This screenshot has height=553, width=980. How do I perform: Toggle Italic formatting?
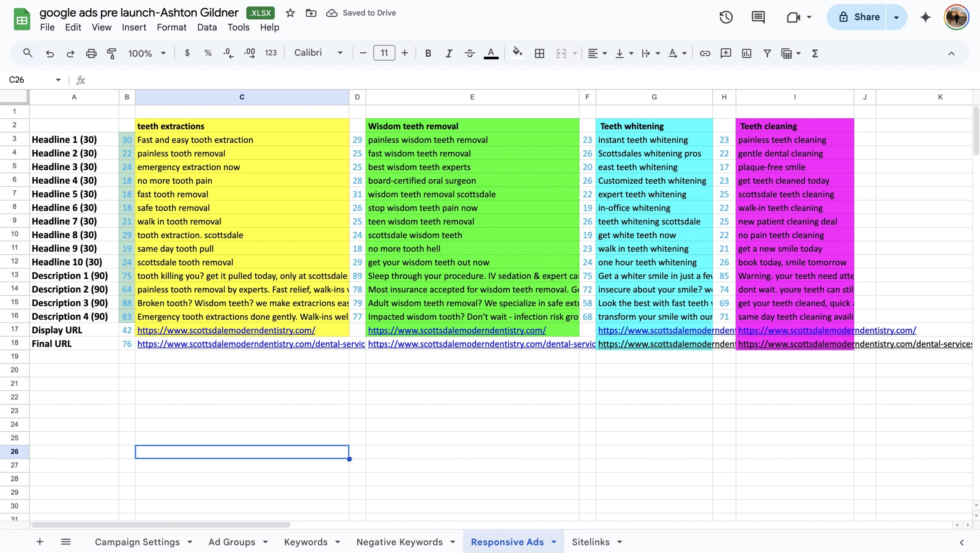tap(449, 53)
